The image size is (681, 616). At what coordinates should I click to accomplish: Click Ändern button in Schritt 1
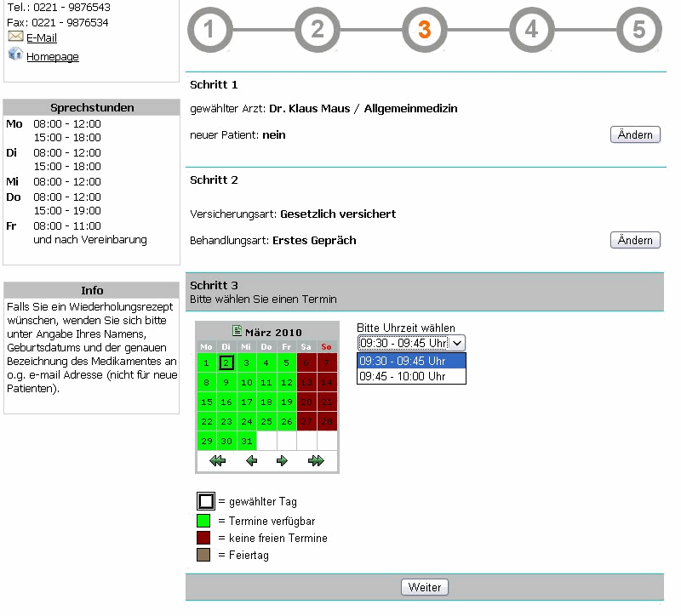click(x=635, y=135)
